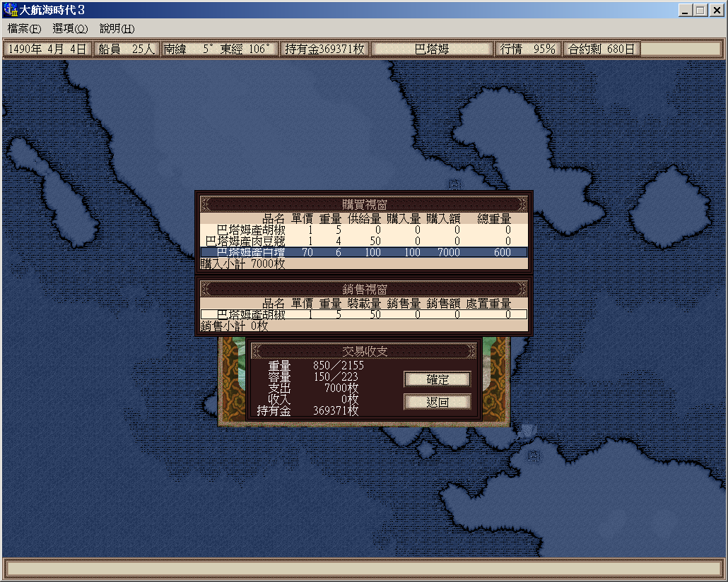
Task: Select the 巴塔姆產胡椒 row in purchase window
Action: (x=363, y=230)
